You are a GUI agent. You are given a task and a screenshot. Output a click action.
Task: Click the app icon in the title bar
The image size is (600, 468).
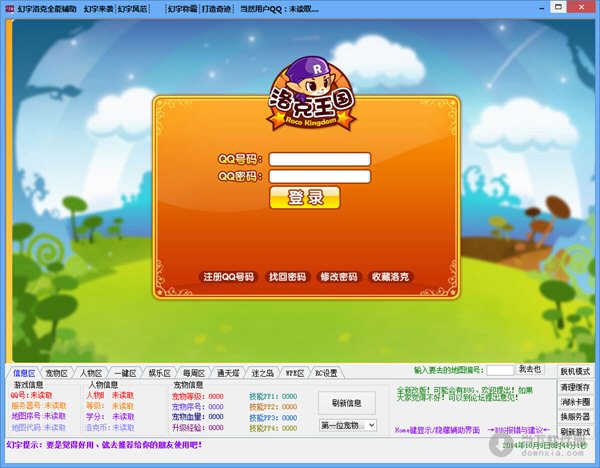(10, 8)
